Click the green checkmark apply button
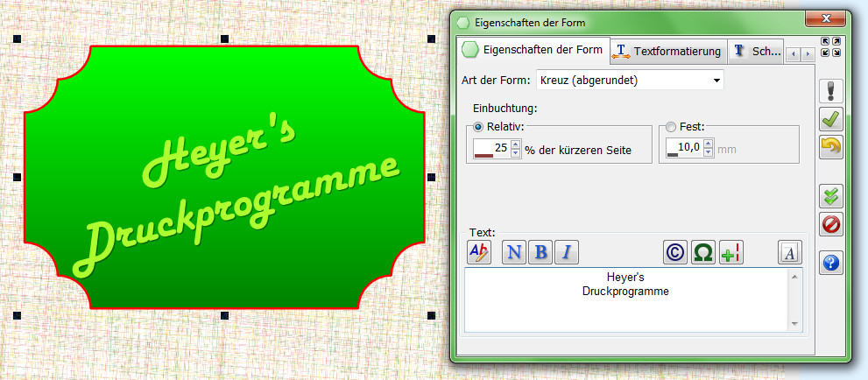Screen dimensions: 868x380 pyautogui.click(x=830, y=120)
